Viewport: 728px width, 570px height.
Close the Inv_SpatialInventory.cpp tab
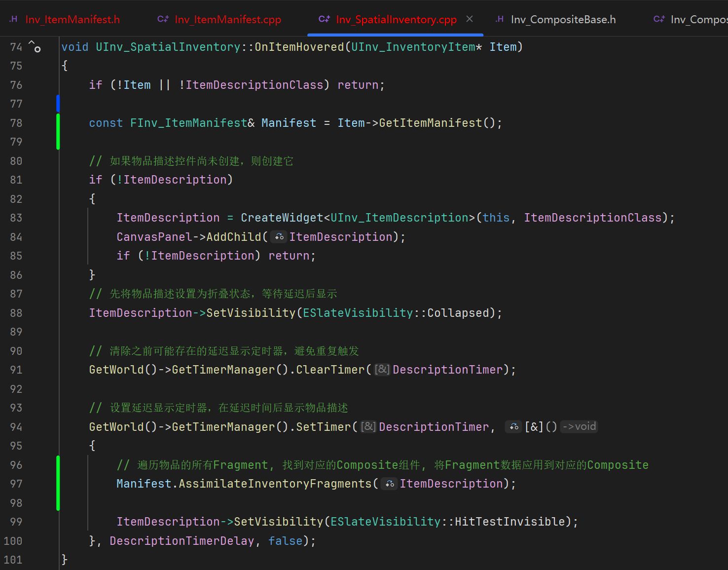click(x=470, y=19)
